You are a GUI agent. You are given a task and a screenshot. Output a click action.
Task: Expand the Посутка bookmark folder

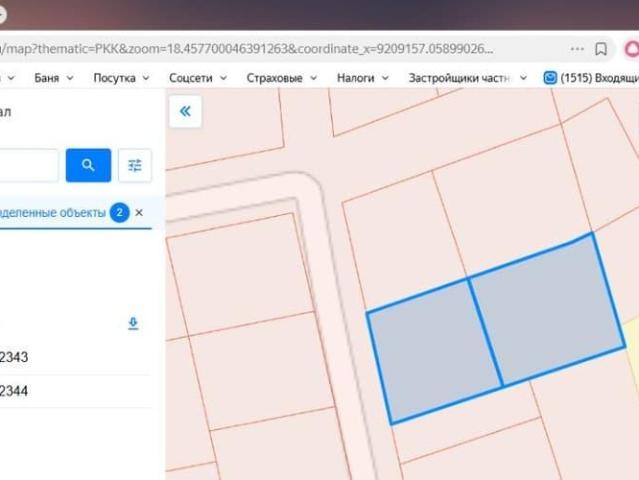[x=121, y=78]
